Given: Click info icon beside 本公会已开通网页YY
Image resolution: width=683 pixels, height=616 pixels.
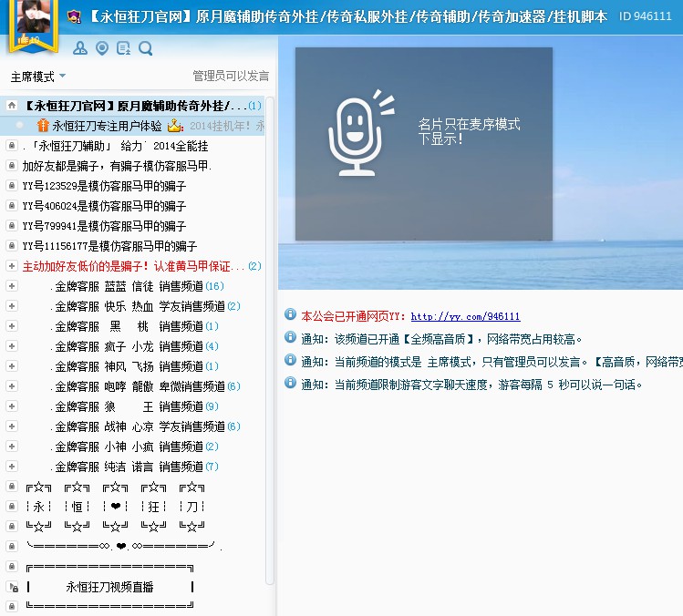Looking at the screenshot, I should pos(290,313).
